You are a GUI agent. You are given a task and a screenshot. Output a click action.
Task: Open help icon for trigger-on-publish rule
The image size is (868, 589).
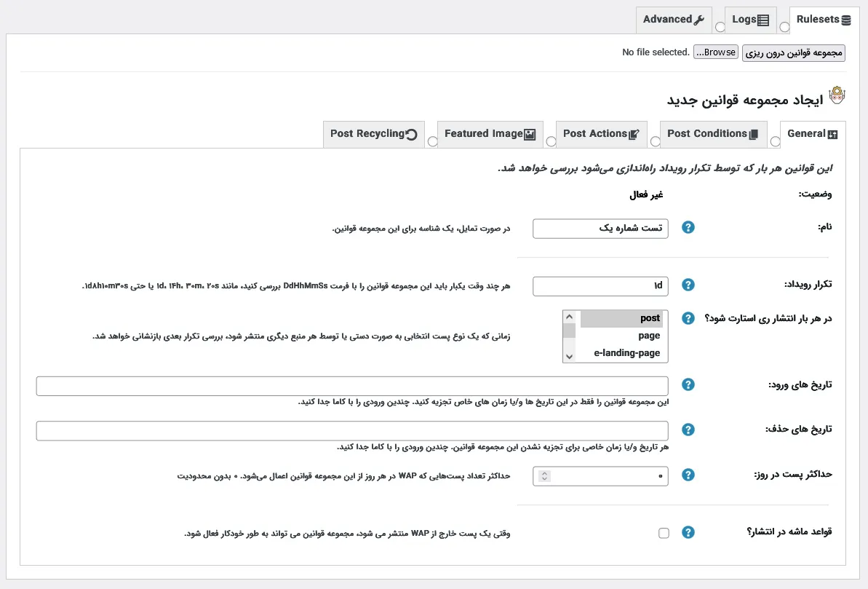click(x=688, y=532)
